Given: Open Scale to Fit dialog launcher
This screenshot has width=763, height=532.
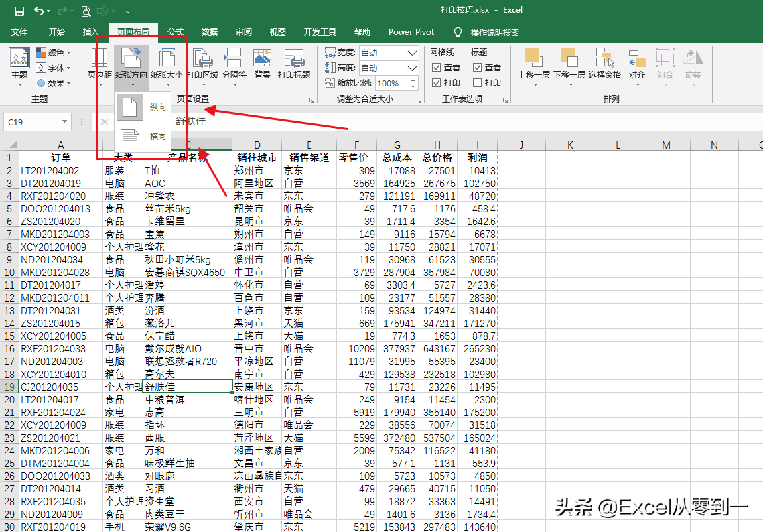Looking at the screenshot, I should coord(419,100).
